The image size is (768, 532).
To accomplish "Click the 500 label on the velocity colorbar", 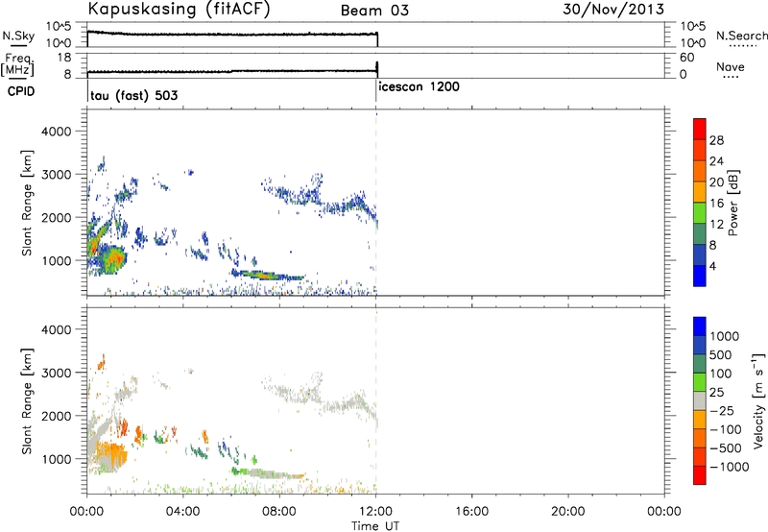I will (x=719, y=355).
